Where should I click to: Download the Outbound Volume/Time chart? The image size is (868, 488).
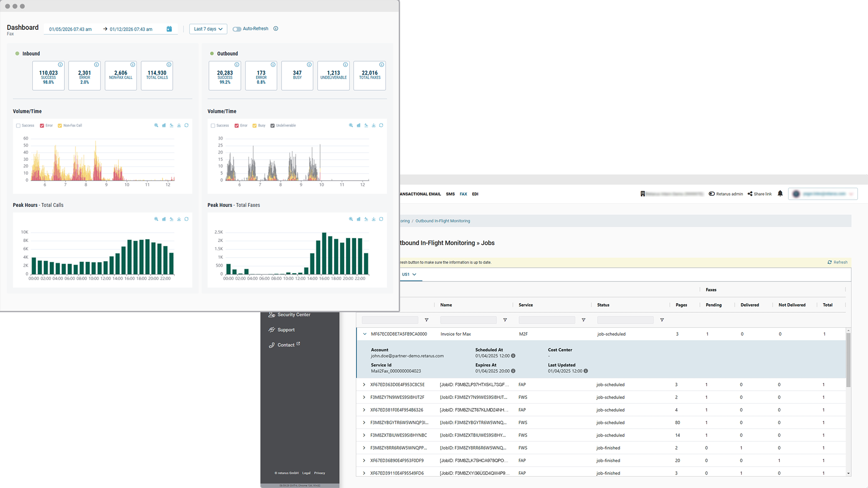point(373,126)
